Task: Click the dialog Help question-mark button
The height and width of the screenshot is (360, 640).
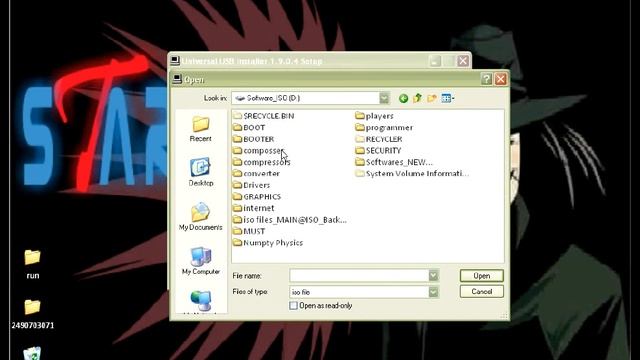Action: click(486, 79)
